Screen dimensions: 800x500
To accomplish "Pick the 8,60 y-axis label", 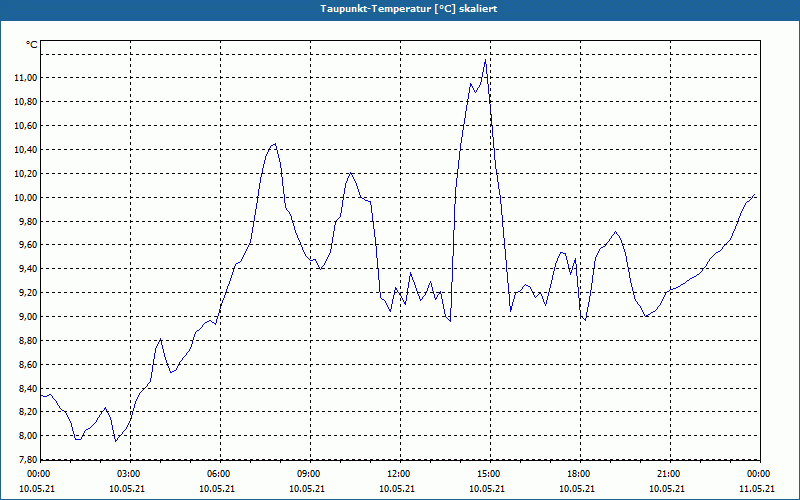I will (x=28, y=365).
